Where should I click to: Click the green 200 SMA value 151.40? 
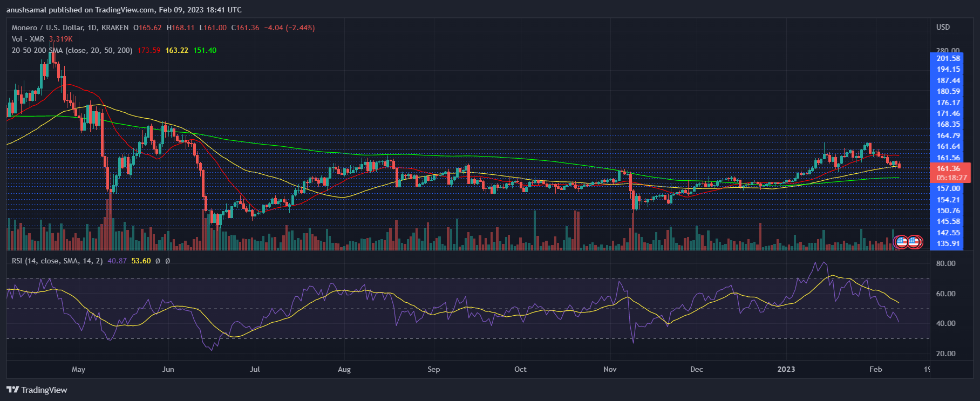205,50
